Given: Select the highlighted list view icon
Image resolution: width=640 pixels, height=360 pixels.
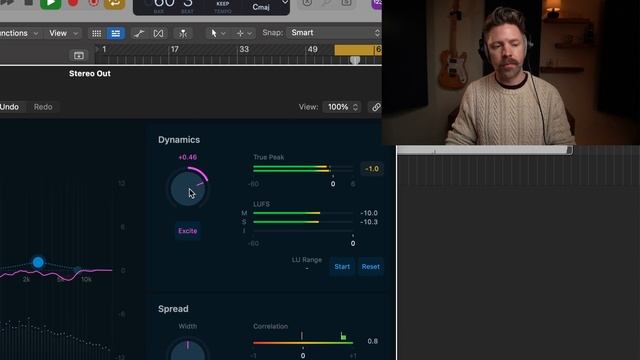Looking at the screenshot, I should pyautogui.click(x=116, y=33).
